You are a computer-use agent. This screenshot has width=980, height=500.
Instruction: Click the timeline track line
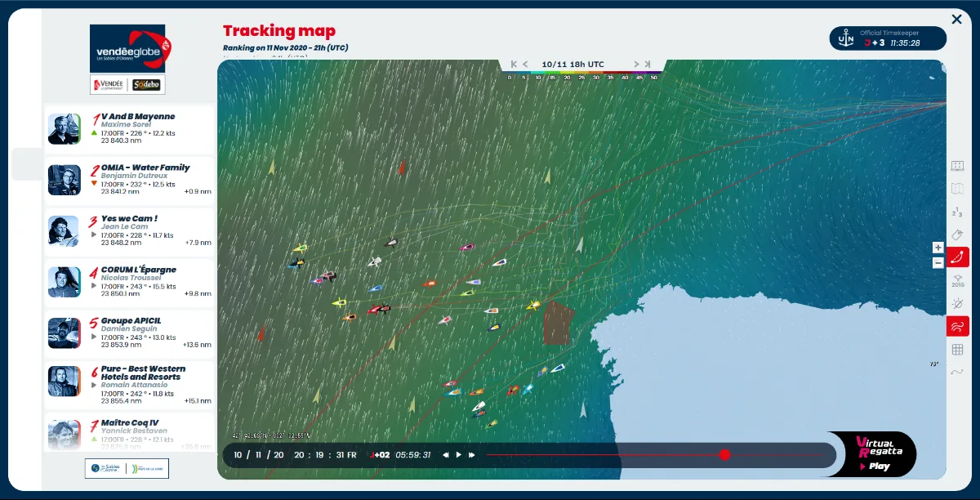(655, 455)
